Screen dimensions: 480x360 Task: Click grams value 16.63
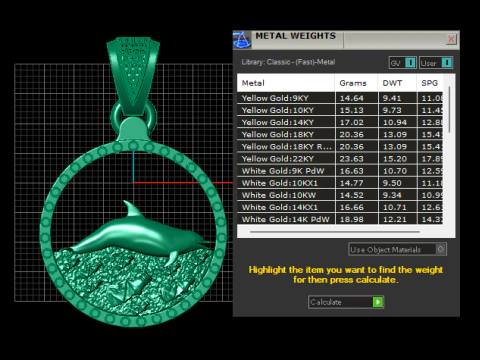pyautogui.click(x=351, y=171)
